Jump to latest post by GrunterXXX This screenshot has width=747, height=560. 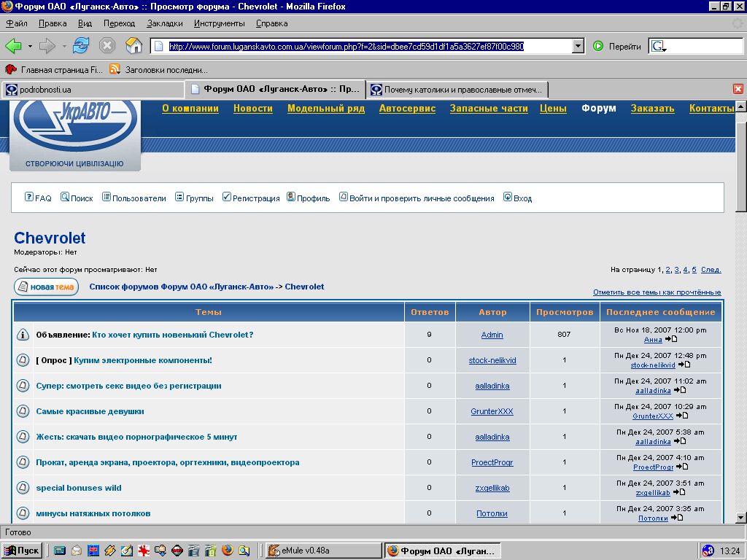click(682, 416)
